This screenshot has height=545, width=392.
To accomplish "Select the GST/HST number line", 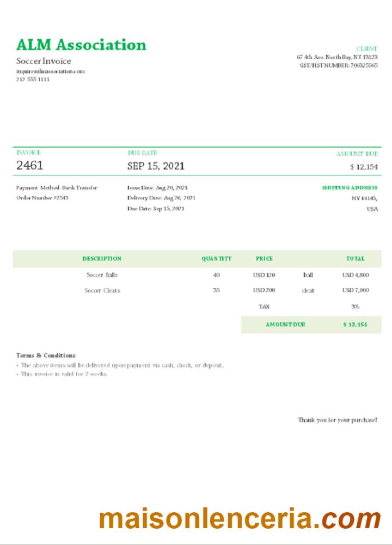I will (338, 65).
